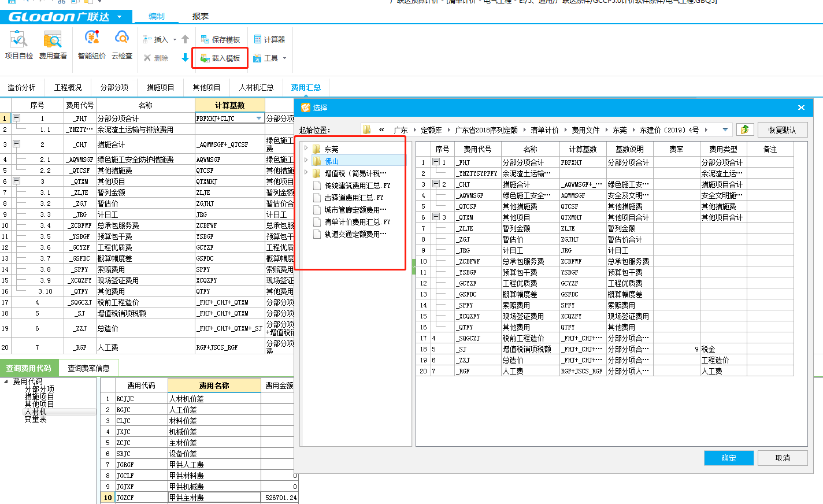The height and width of the screenshot is (504, 823).
Task: Select the 费用汇总 tab
Action: point(306,87)
